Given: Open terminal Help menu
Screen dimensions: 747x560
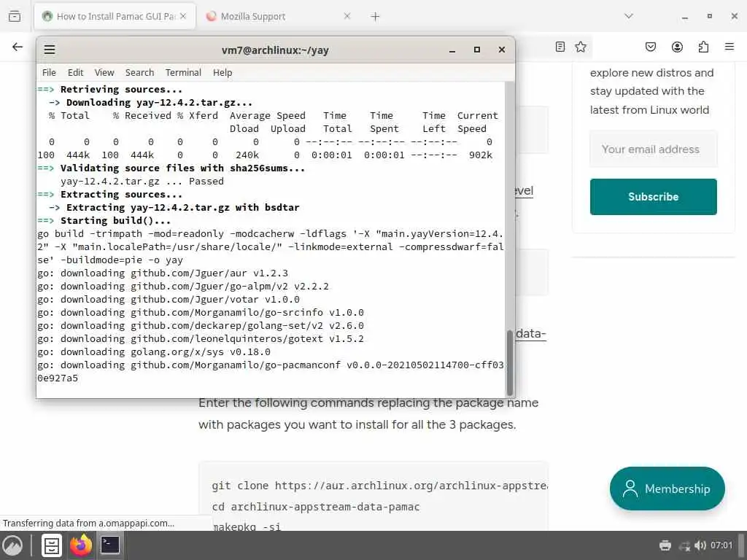Looking at the screenshot, I should click(x=222, y=73).
